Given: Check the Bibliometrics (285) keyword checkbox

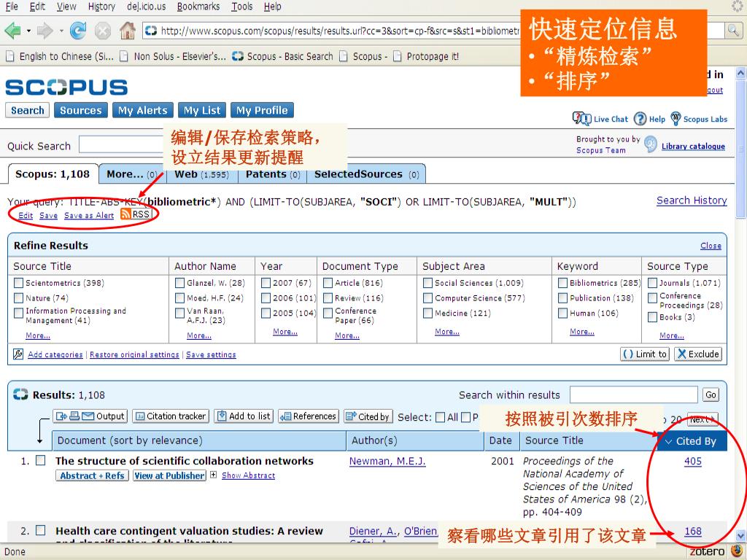Looking at the screenshot, I should (x=562, y=283).
